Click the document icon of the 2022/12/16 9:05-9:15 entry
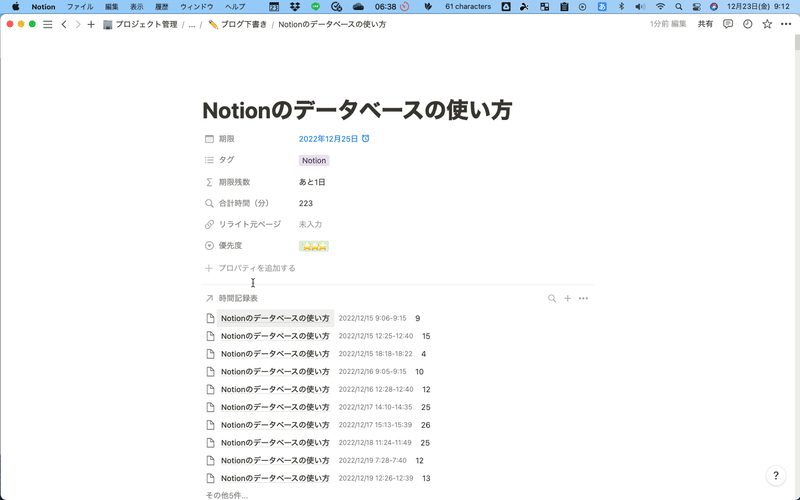800x500 pixels. (x=210, y=372)
